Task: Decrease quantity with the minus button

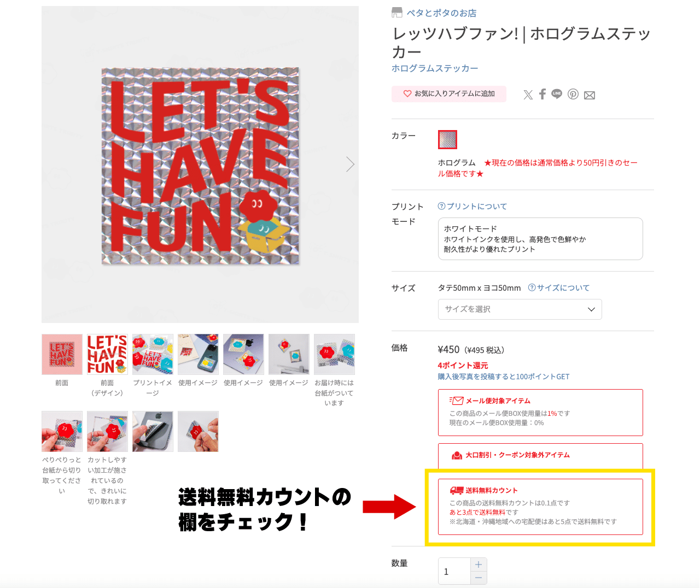Action: (479, 578)
